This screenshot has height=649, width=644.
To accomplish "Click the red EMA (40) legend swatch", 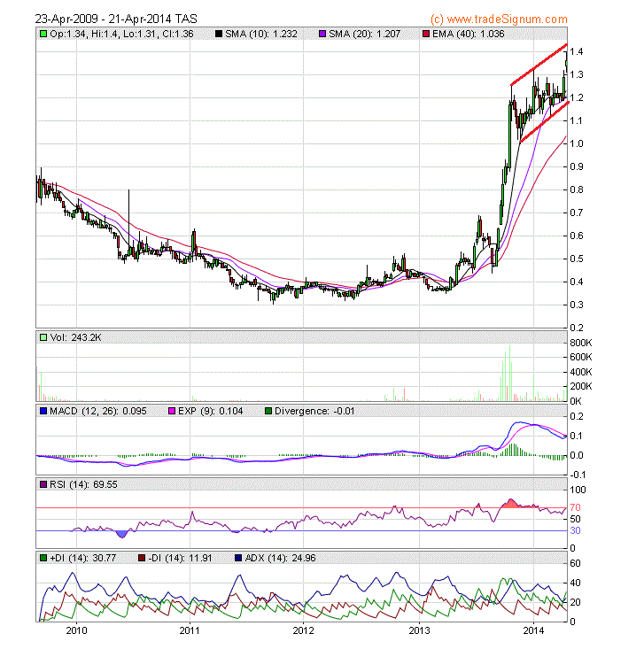I will point(426,34).
